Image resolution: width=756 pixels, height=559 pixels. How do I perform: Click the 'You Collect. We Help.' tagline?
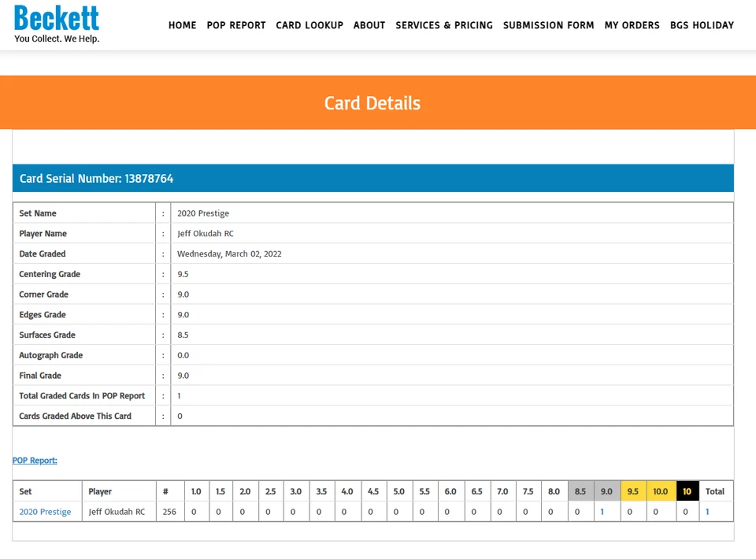point(57,39)
